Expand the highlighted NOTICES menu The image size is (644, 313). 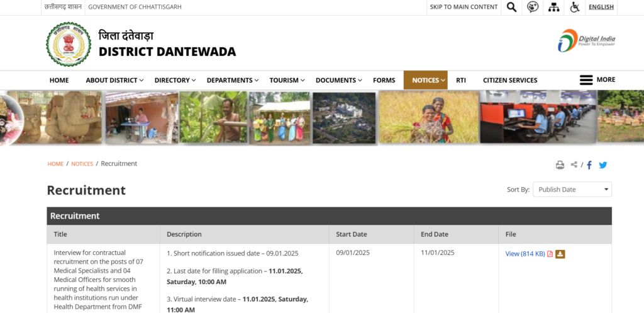pos(426,80)
